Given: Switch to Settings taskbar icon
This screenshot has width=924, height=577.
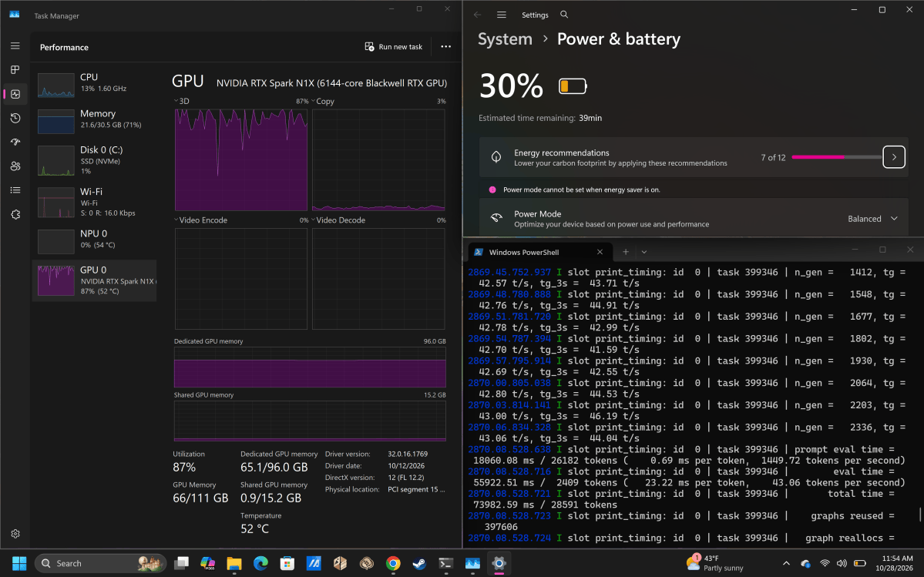Looking at the screenshot, I should point(499,563).
